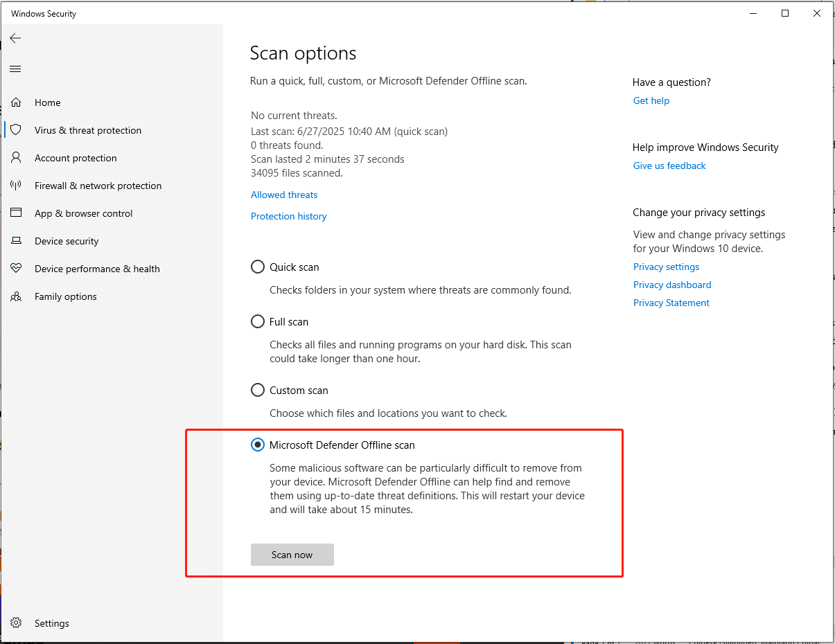Image resolution: width=835 pixels, height=644 pixels.
Task: Click the Device security laptop icon
Action: tap(16, 241)
